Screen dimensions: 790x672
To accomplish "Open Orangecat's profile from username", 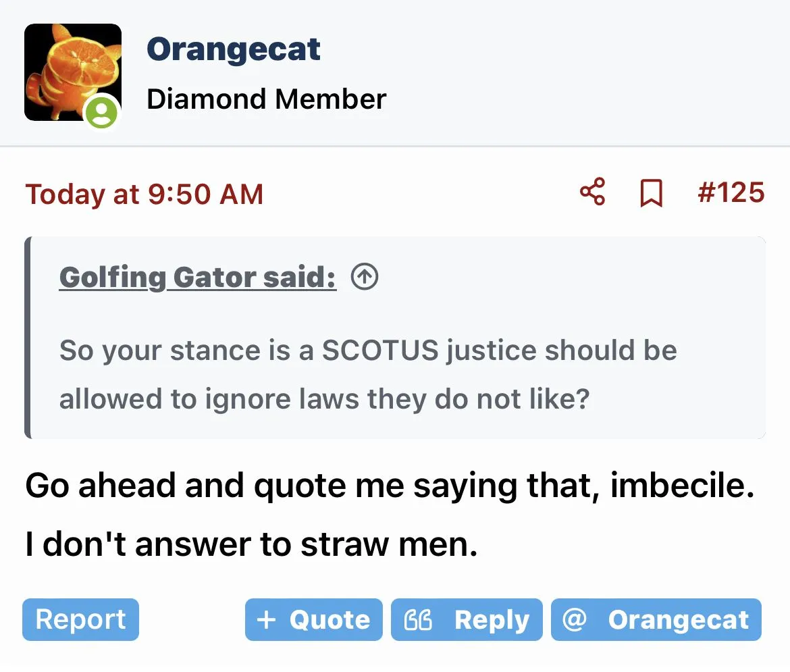I will tap(234, 49).
